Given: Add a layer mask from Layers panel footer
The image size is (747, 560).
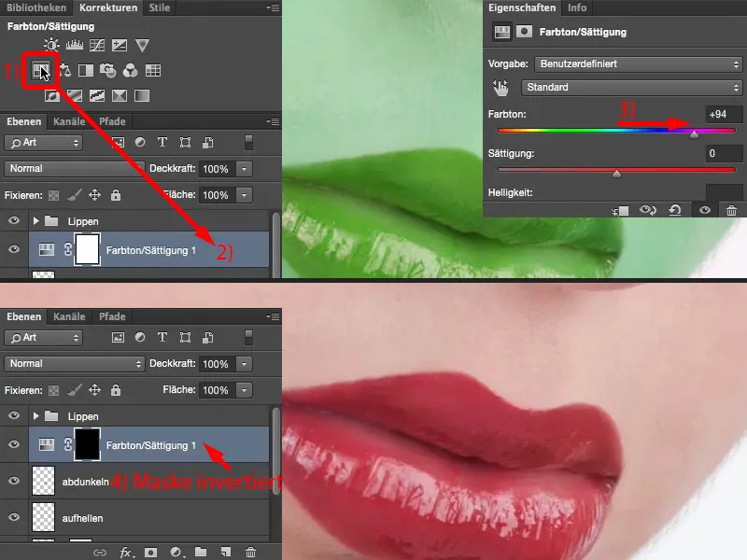Looking at the screenshot, I should (x=150, y=553).
